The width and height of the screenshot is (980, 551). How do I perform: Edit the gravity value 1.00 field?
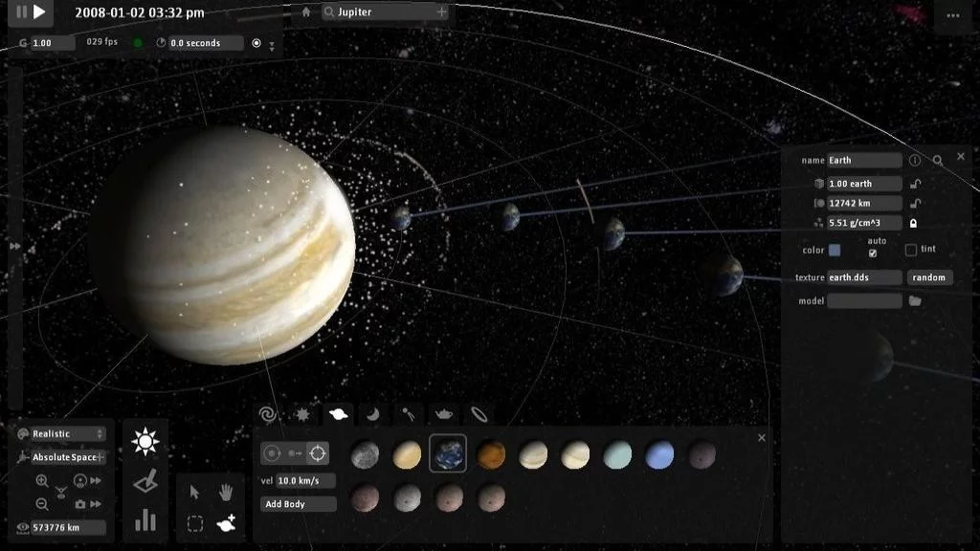(x=53, y=43)
